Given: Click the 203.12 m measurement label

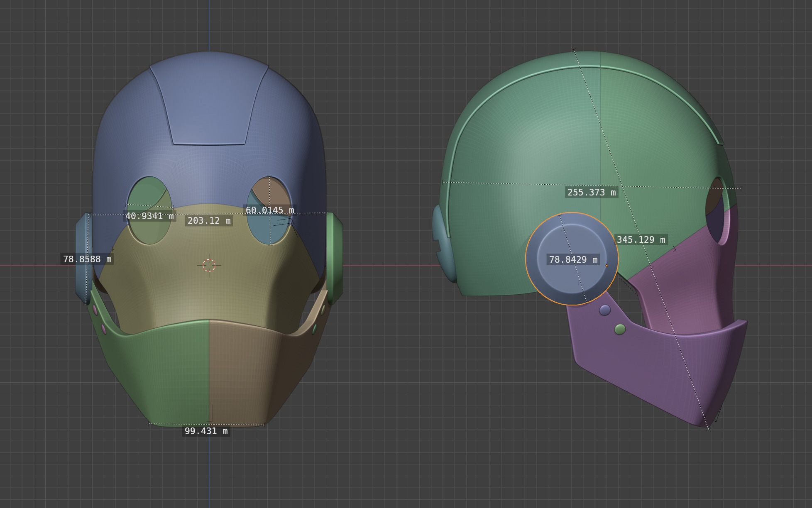Looking at the screenshot, I should pos(209,221).
